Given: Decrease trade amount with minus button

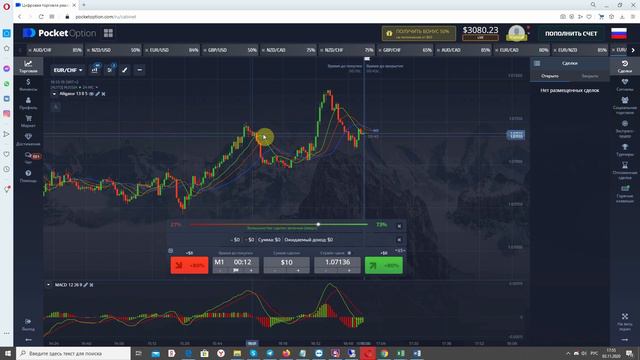Looking at the screenshot, I should coord(275,270).
